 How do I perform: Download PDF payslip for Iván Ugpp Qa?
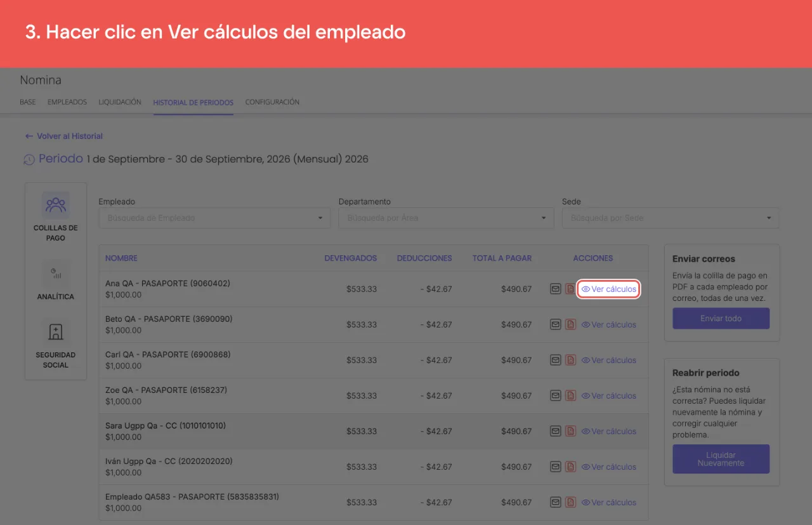click(x=570, y=467)
